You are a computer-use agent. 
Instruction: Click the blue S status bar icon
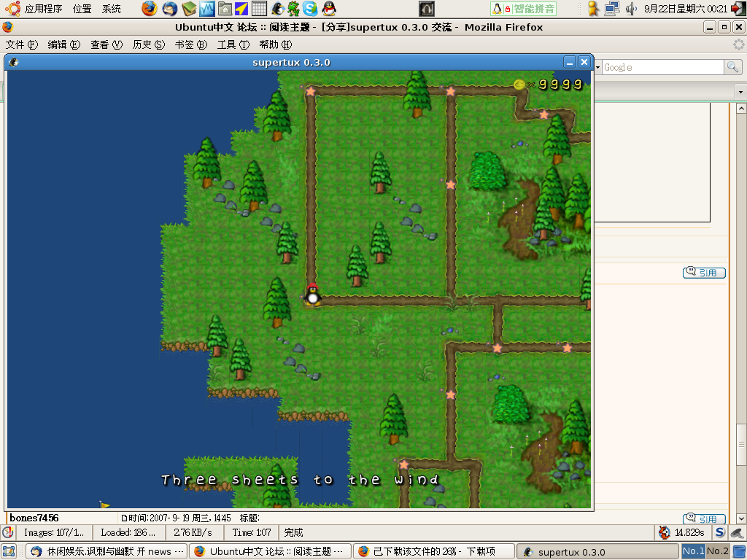720,532
